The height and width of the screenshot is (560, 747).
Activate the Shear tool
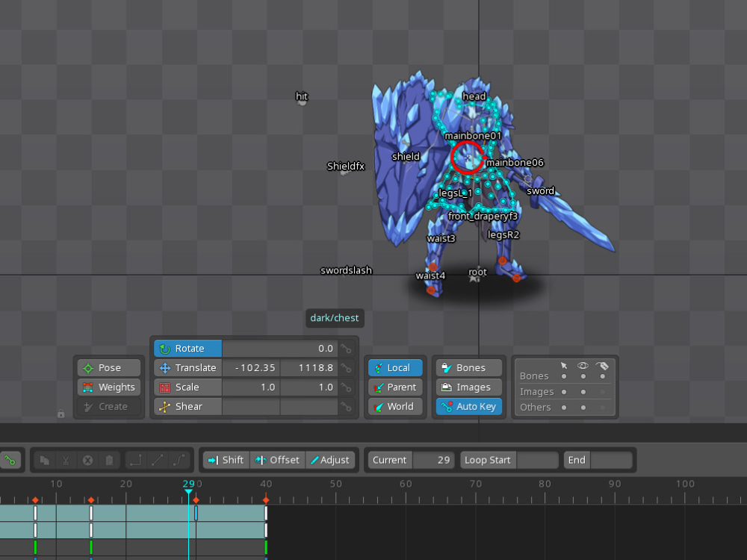pyautogui.click(x=187, y=407)
